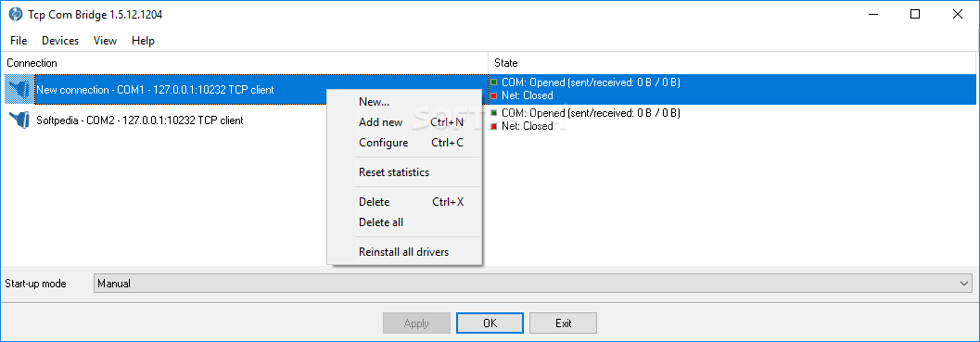
Task: Open the File menu
Action: 19,41
